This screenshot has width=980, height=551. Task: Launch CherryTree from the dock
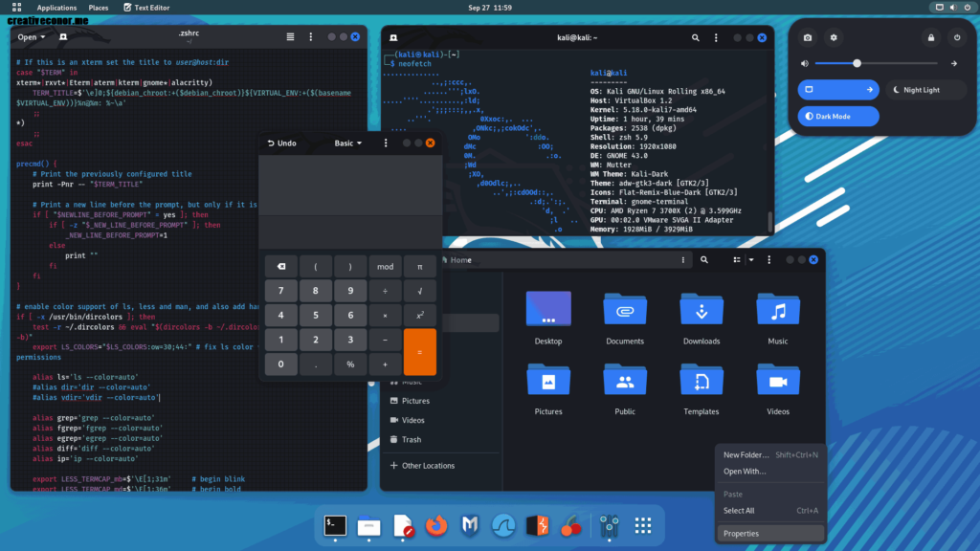570,526
